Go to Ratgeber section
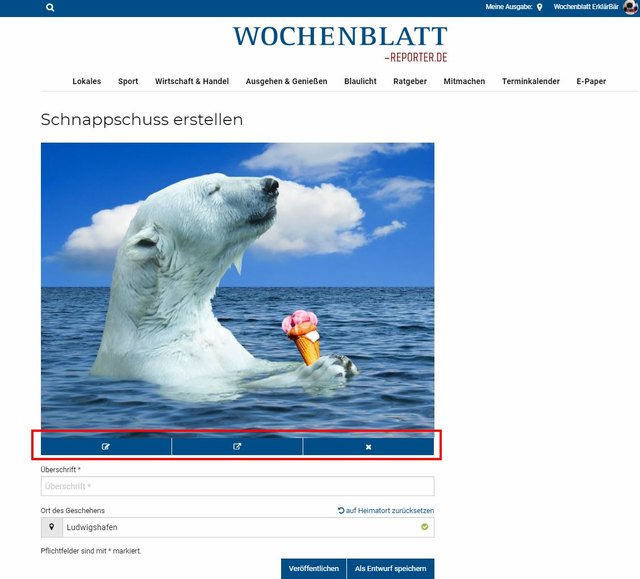The image size is (640, 579). (410, 81)
